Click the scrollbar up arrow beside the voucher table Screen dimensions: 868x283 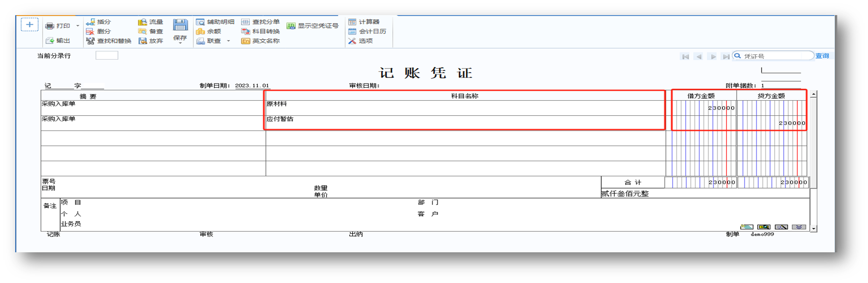tap(814, 94)
